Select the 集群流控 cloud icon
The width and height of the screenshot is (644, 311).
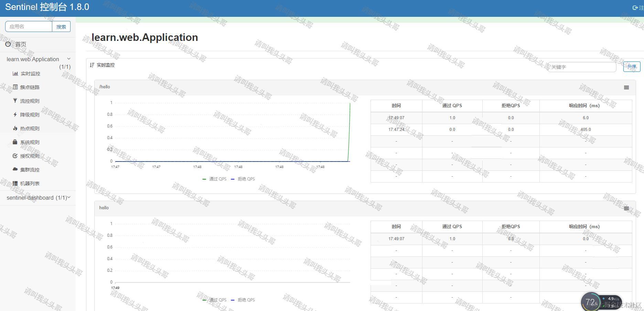click(x=15, y=169)
